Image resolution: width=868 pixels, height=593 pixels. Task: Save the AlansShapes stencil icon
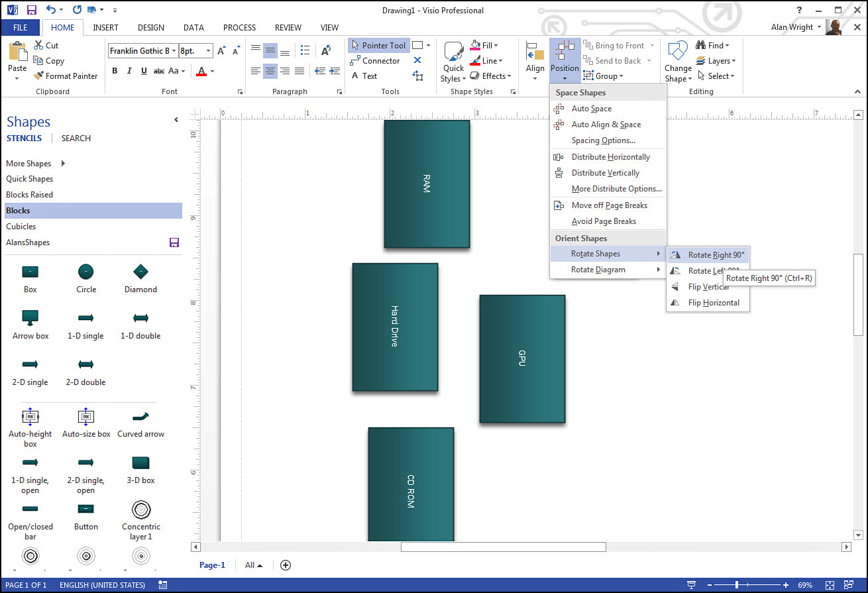tap(174, 243)
